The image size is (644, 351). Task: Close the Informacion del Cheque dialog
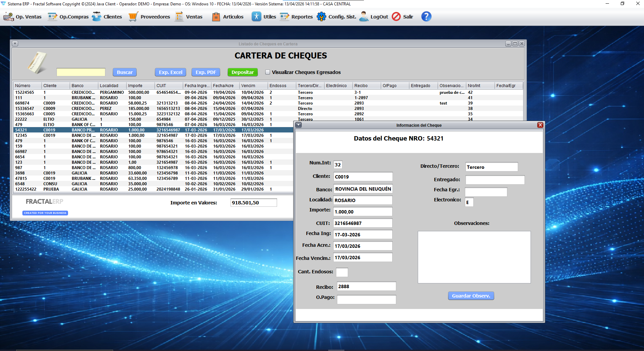coord(540,125)
